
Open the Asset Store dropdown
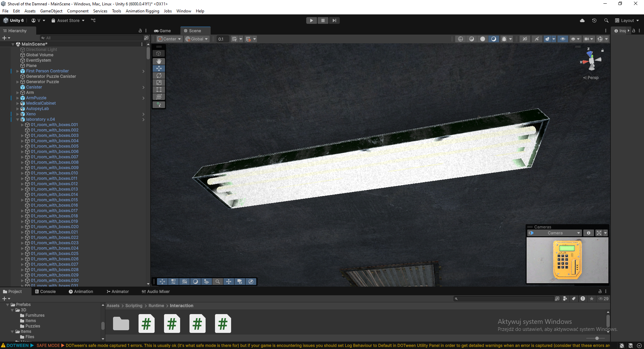click(x=68, y=20)
